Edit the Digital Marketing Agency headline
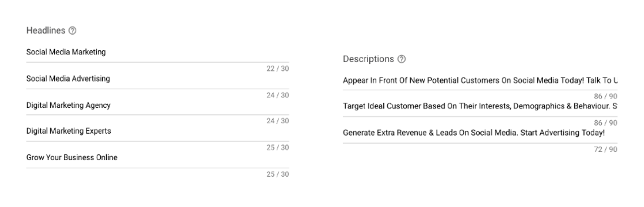 [158, 105]
